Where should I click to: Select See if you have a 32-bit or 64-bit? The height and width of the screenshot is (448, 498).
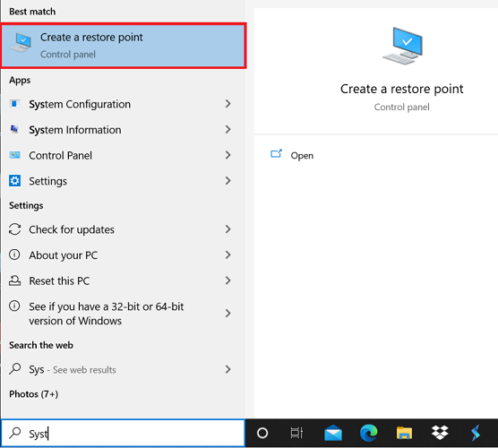click(x=124, y=314)
